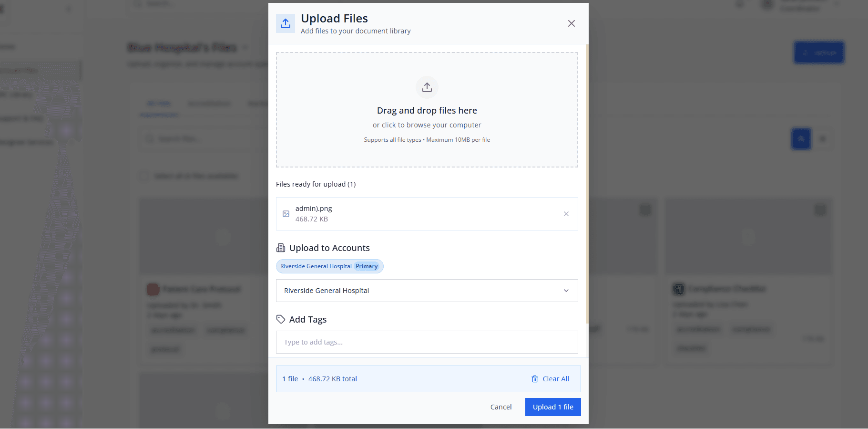Switch to the Accreditation tab

209,104
